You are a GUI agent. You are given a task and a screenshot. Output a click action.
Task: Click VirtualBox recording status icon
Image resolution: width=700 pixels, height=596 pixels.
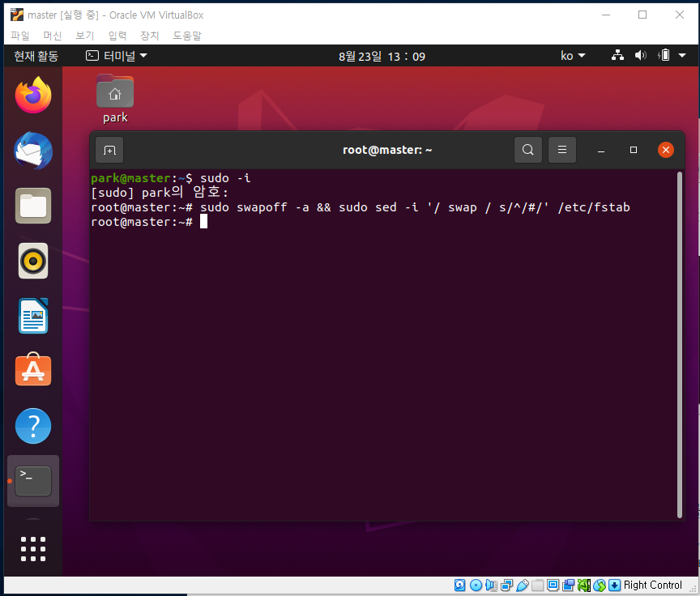(568, 585)
